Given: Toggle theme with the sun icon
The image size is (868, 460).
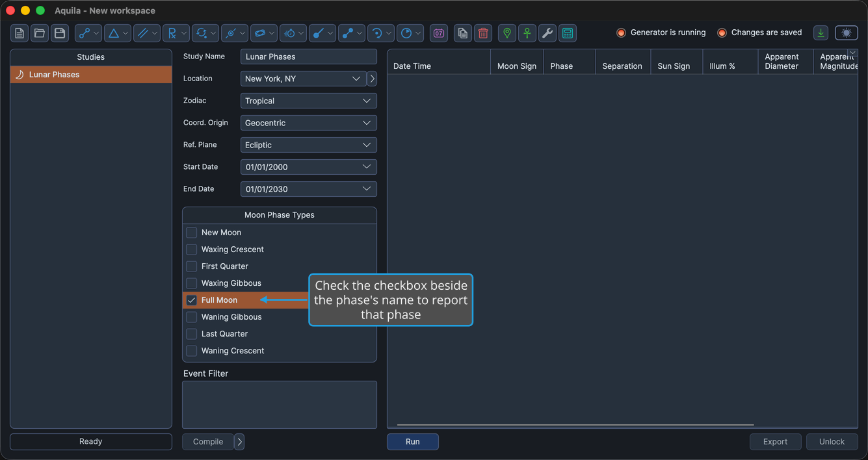Looking at the screenshot, I should coord(847,33).
